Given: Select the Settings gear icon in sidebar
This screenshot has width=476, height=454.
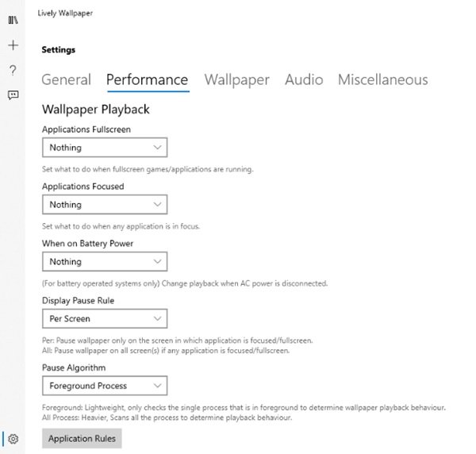Looking at the screenshot, I should 13,439.
